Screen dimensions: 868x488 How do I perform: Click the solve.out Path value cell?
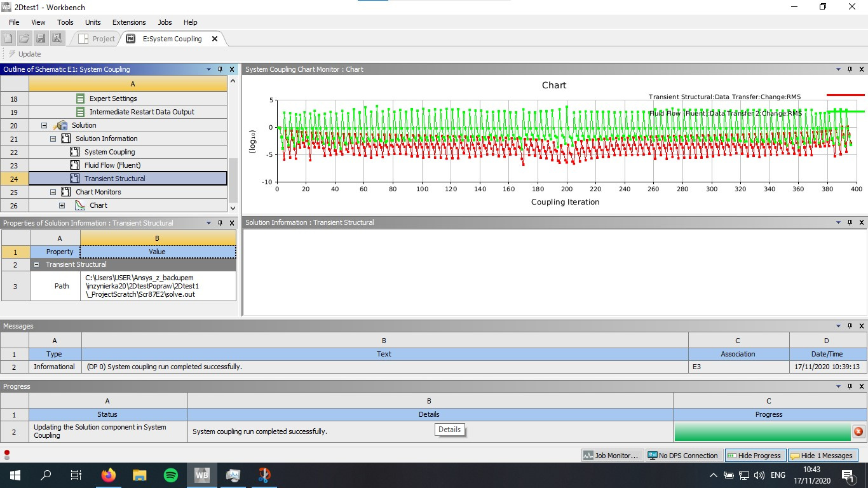point(158,286)
